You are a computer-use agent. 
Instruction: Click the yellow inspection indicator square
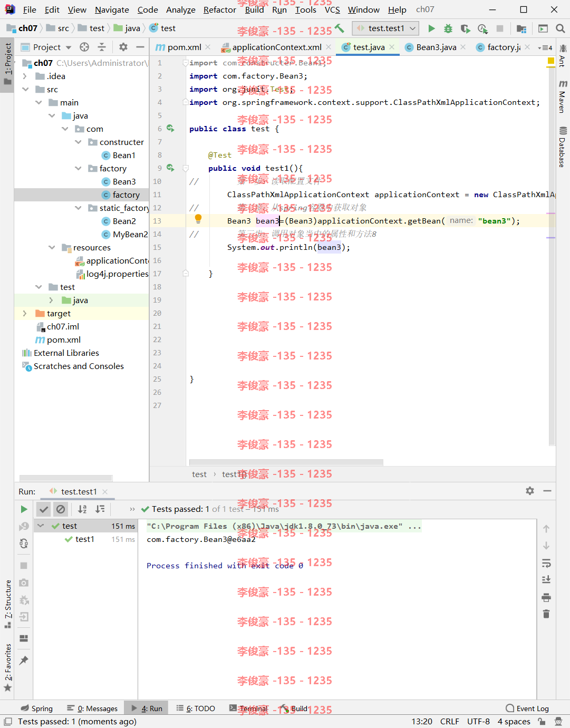point(550,61)
